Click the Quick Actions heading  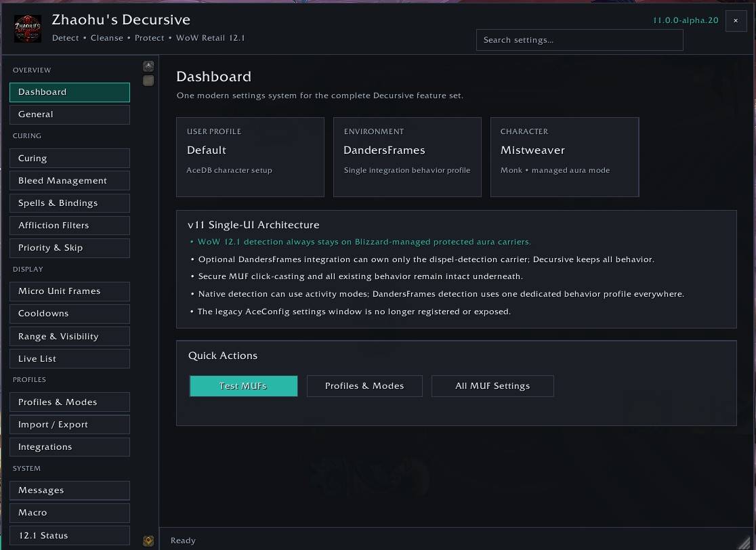tap(223, 356)
